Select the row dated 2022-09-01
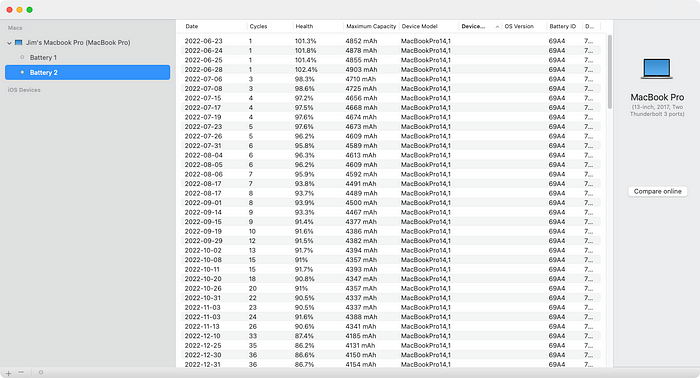Viewport: 700px width, 378px height. tap(391, 203)
